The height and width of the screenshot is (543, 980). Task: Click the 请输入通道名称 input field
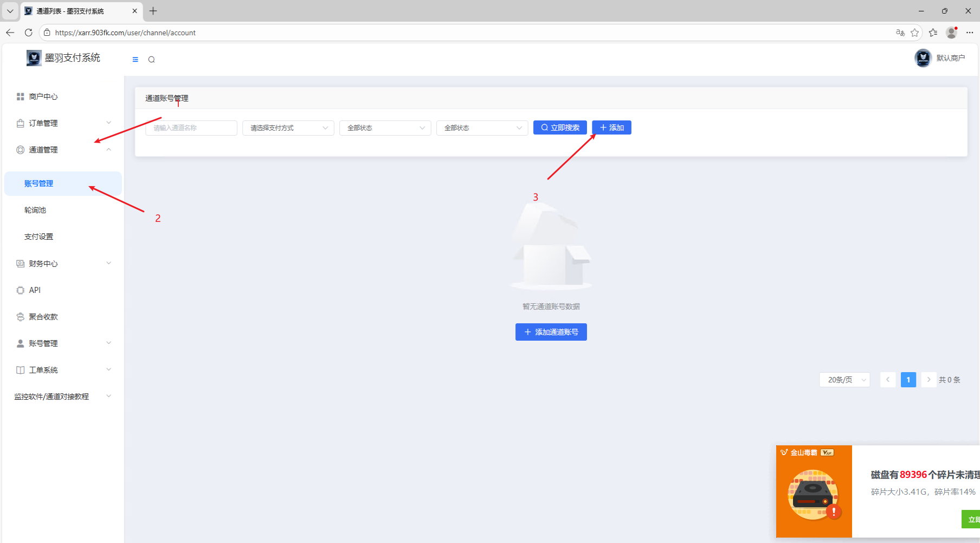(191, 128)
